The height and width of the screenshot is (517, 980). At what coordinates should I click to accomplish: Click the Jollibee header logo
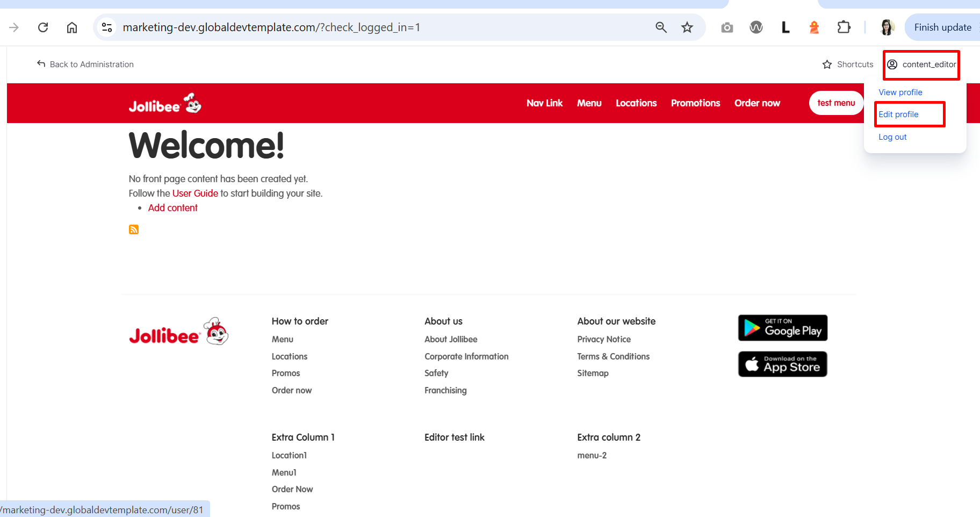pos(165,103)
